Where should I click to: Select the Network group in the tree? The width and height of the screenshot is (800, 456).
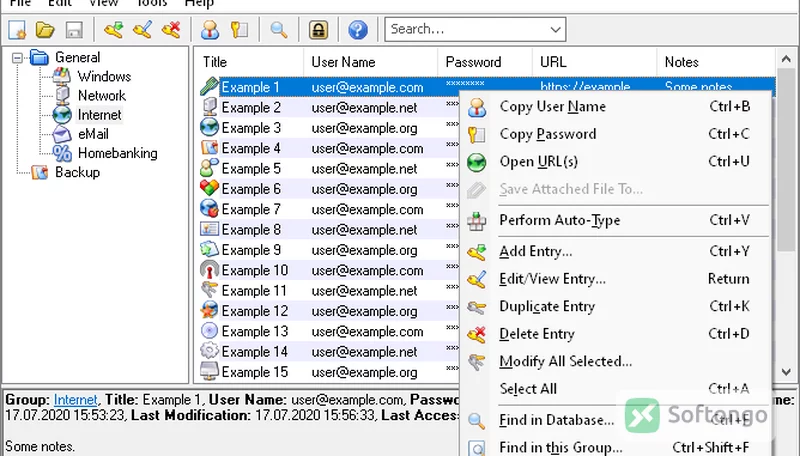pos(90,95)
